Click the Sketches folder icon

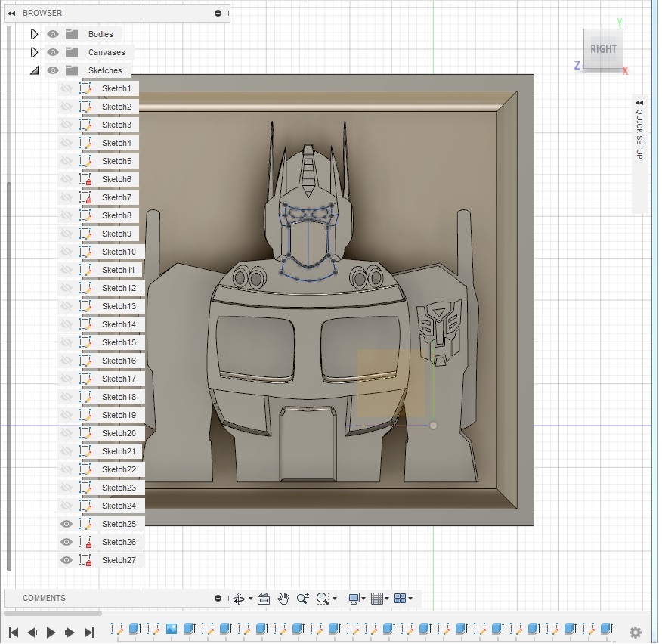tap(72, 70)
